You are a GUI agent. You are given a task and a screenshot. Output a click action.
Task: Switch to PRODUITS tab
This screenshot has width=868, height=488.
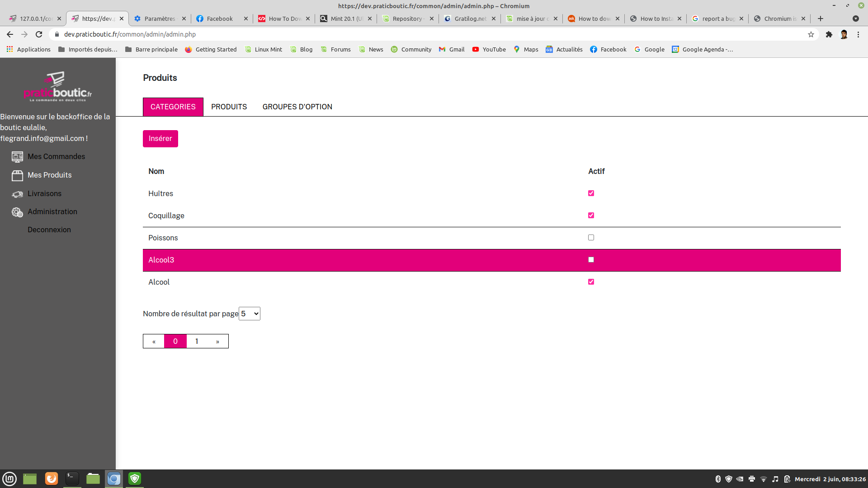click(229, 107)
